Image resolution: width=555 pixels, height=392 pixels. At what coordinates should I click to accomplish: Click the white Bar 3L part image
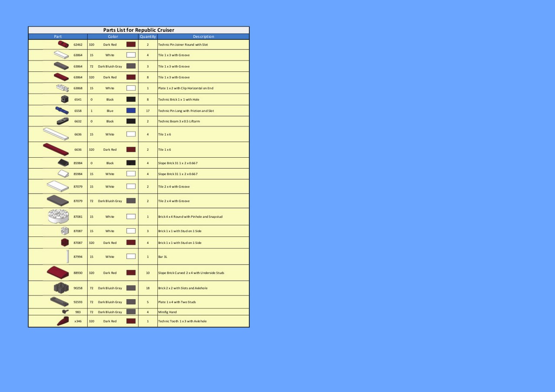pos(68,256)
